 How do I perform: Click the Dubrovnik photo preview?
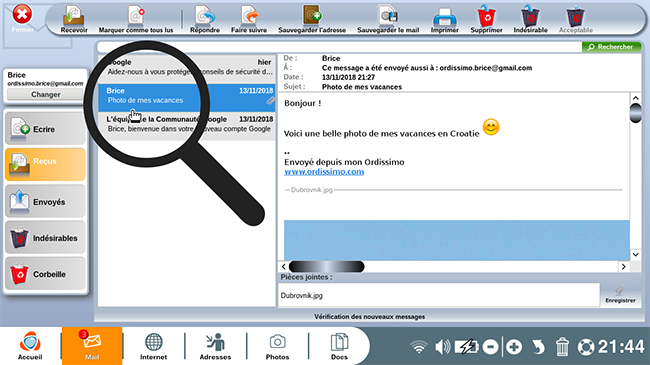click(x=456, y=240)
